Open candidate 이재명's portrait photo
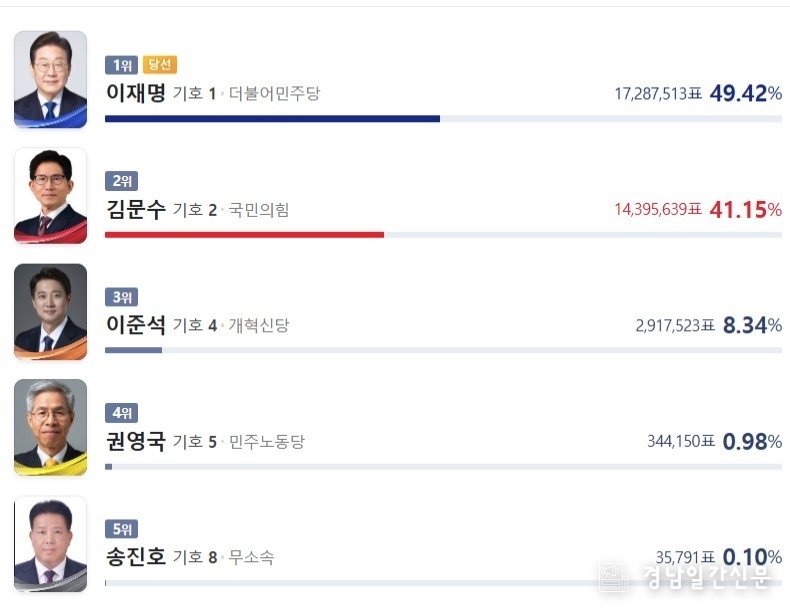790x610 pixels. 50,79
